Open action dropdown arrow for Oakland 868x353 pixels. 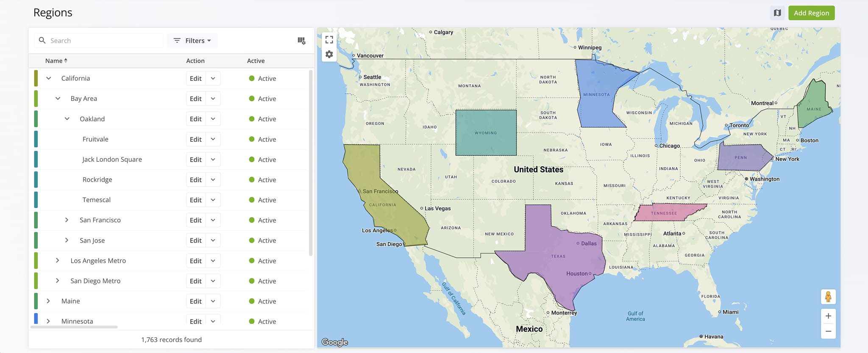pos(213,119)
